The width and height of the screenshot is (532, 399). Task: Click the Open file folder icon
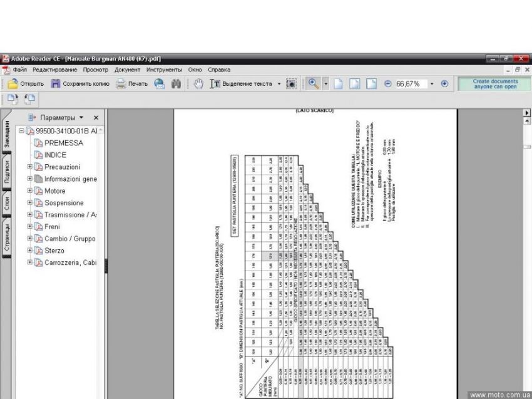tap(13, 84)
